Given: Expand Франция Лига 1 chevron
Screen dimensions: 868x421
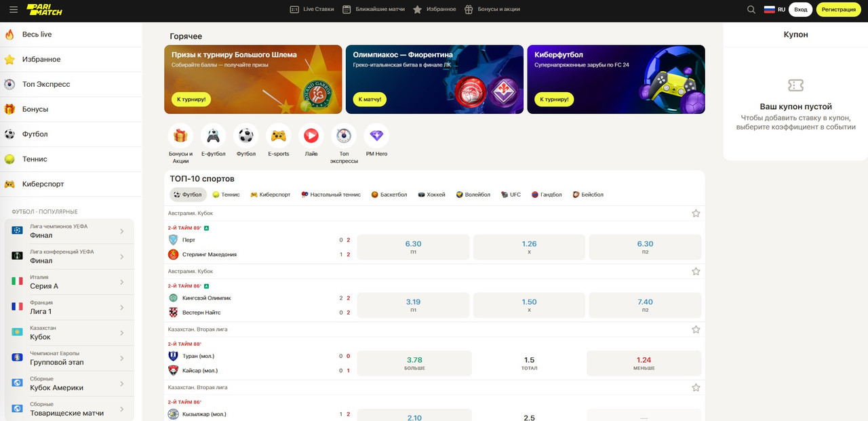Looking at the screenshot, I should pyautogui.click(x=122, y=307).
